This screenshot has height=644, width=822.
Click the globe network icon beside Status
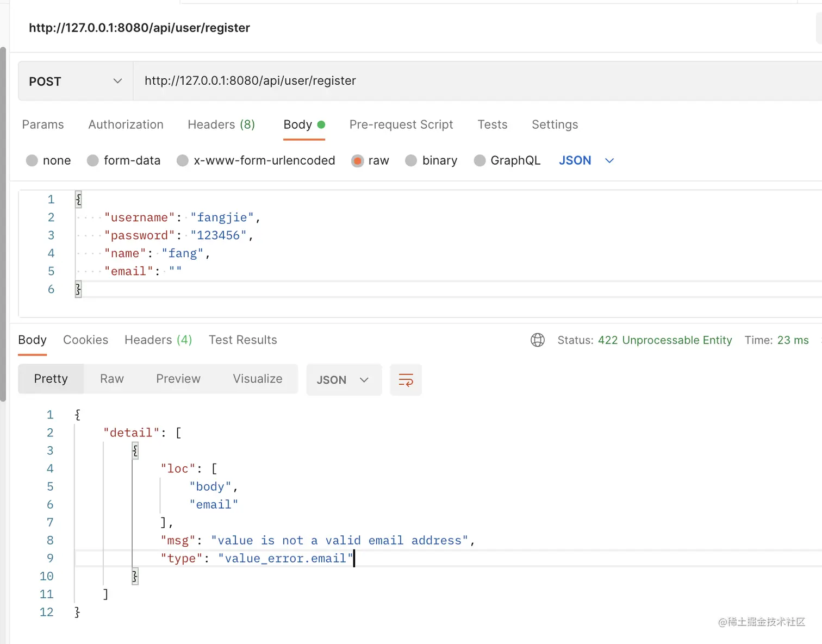[537, 340]
